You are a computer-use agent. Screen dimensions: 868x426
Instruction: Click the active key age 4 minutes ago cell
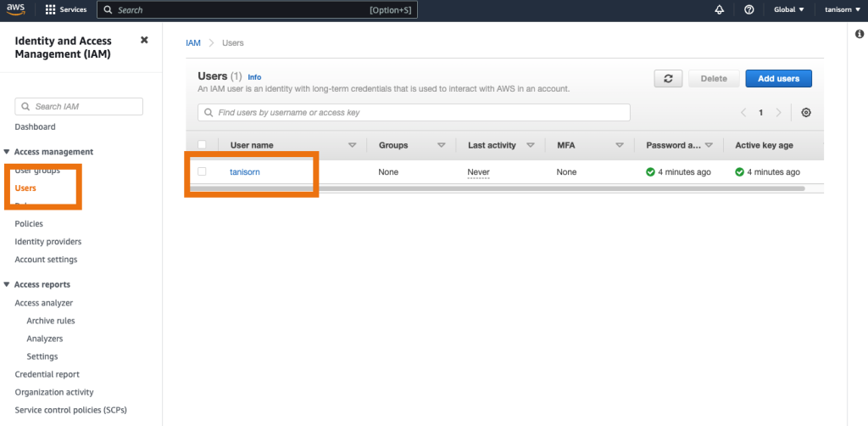pyautogui.click(x=767, y=172)
